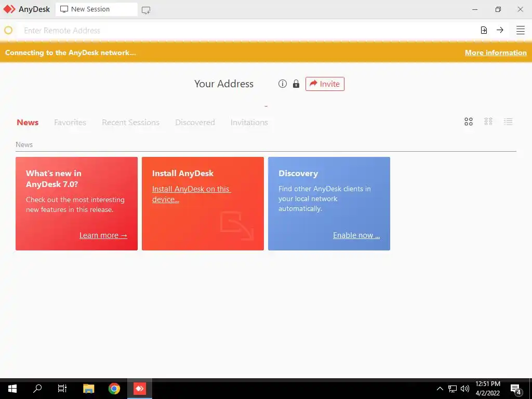Click the Invite button
Viewport: 532px width, 399px height.
click(325, 84)
